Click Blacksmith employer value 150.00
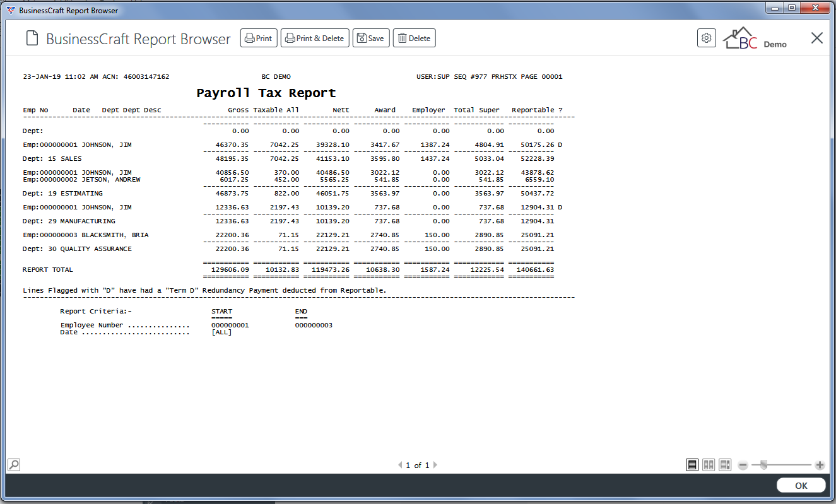The height and width of the screenshot is (504, 836). click(437, 235)
